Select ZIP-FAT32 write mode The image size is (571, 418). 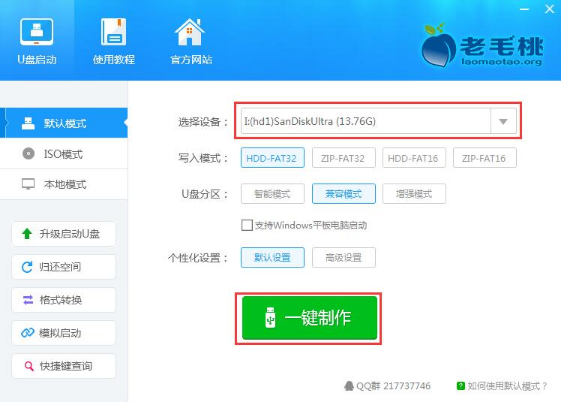click(343, 158)
